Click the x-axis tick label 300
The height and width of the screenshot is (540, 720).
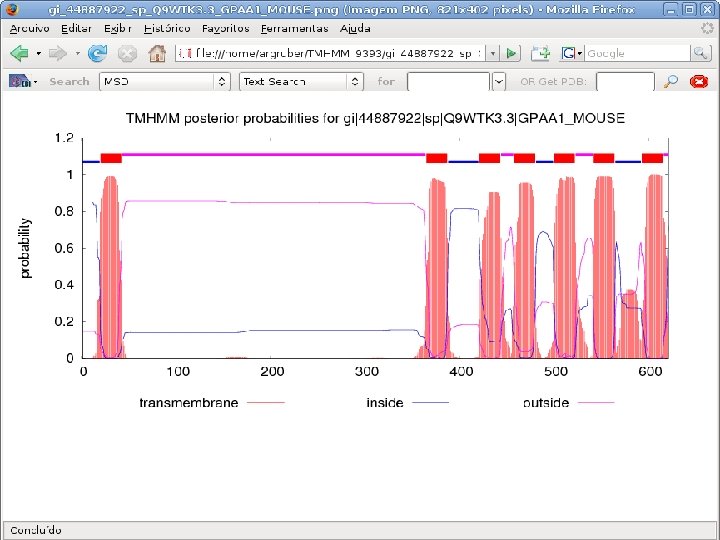(x=366, y=371)
